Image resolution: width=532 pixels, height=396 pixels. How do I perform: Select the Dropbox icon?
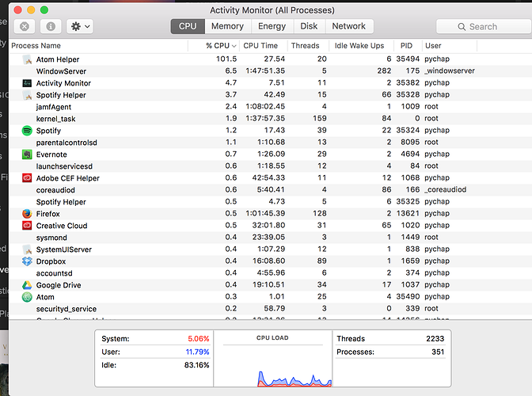point(27,261)
